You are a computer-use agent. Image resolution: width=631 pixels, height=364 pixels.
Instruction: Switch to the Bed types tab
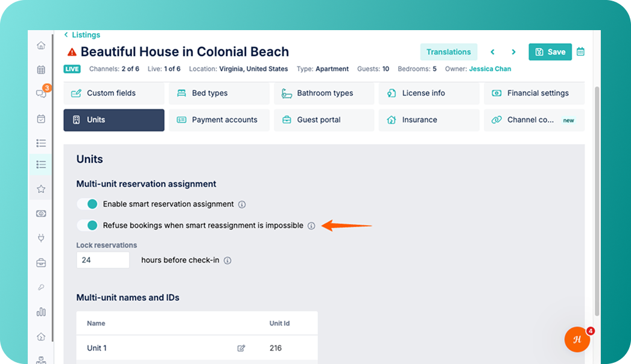click(x=219, y=93)
